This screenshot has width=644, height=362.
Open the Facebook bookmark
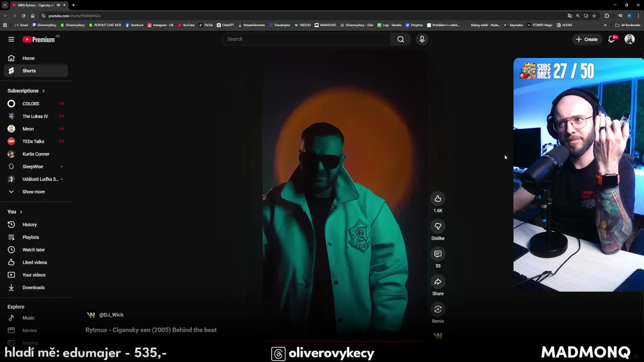tap(134, 25)
